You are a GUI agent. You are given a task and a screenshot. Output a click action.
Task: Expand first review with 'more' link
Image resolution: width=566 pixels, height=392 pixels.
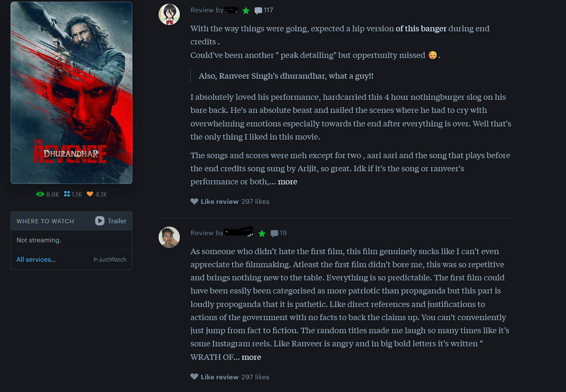pyautogui.click(x=288, y=182)
